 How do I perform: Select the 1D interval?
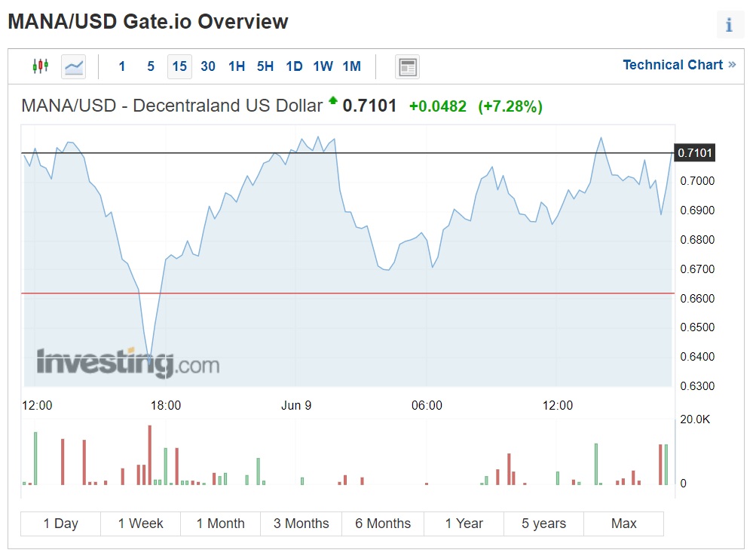point(294,66)
